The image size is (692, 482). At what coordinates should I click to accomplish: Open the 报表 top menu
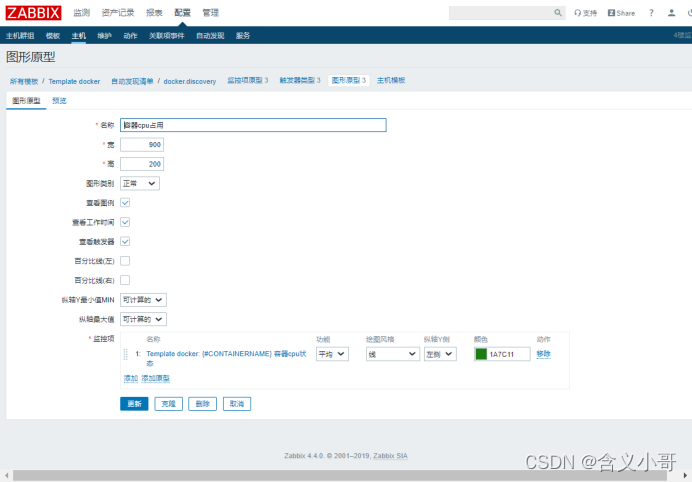pyautogui.click(x=154, y=13)
